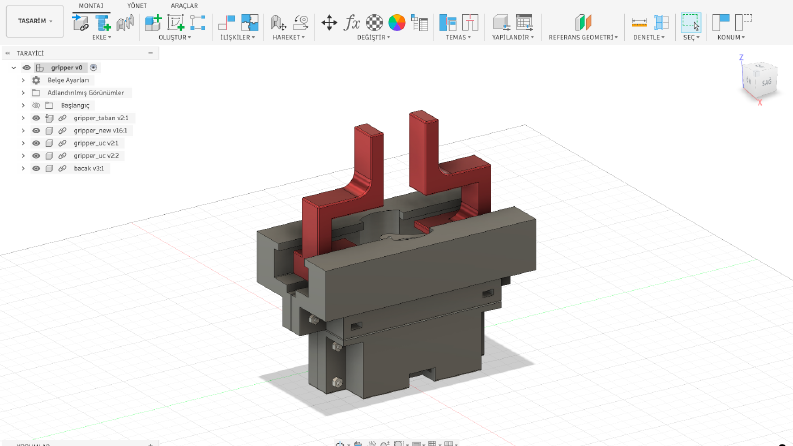Image resolution: width=793 pixels, height=446 pixels.
Task: Open the KONUM menu
Action: pyautogui.click(x=731, y=37)
